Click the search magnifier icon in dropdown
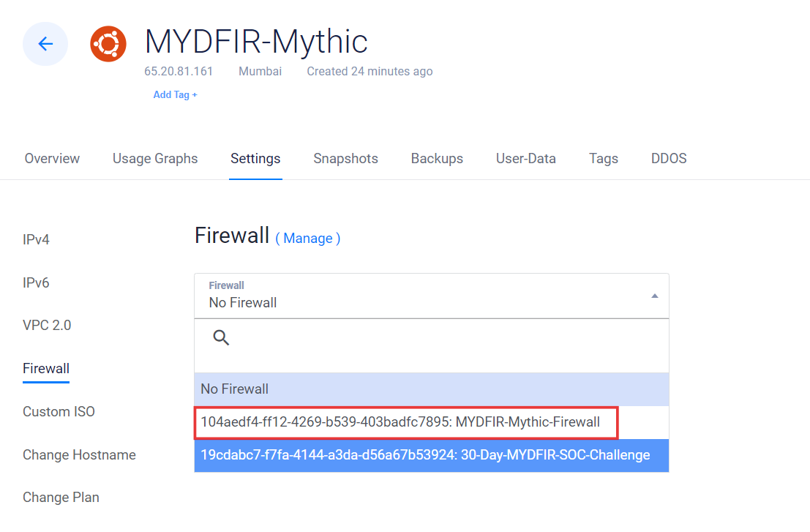 pos(221,338)
